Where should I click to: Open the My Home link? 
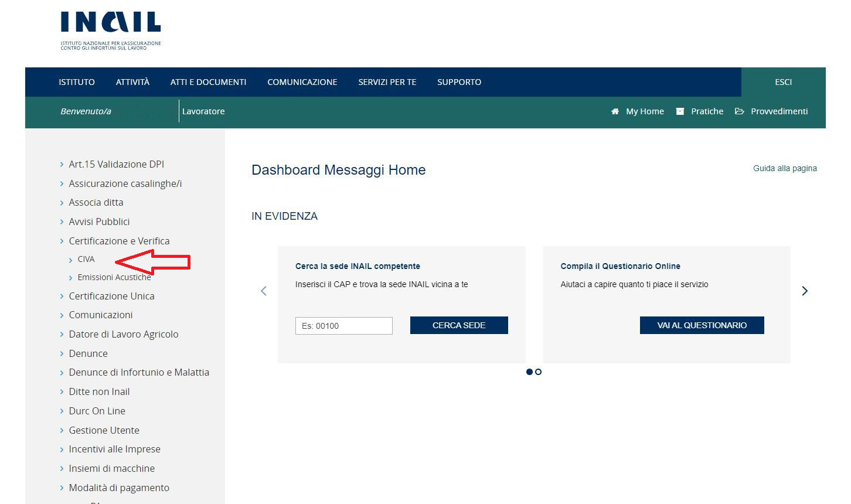click(645, 111)
